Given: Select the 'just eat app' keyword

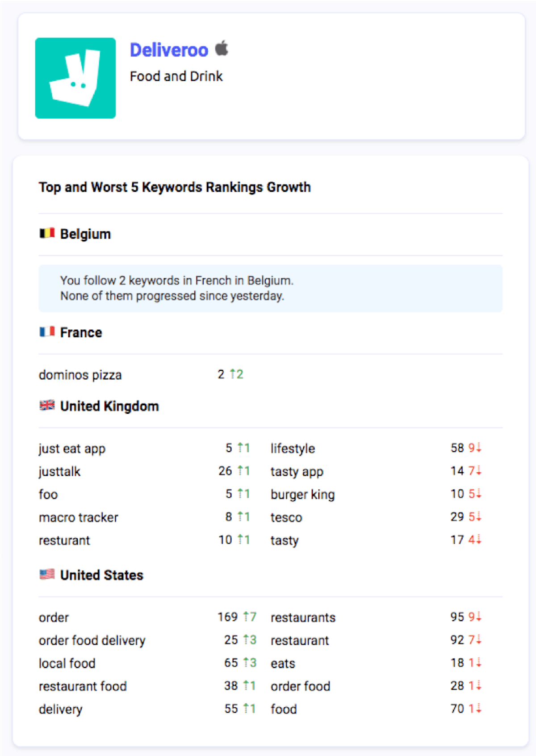Looking at the screenshot, I should pyautogui.click(x=72, y=449).
